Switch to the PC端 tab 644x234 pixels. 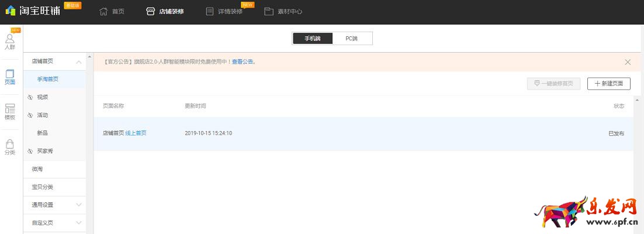point(351,39)
